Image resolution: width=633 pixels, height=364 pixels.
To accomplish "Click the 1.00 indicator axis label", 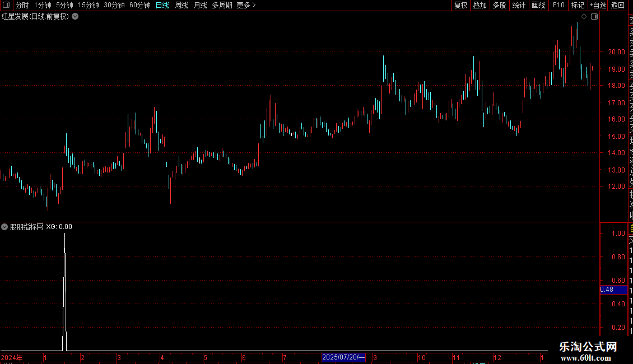I will (618, 234).
